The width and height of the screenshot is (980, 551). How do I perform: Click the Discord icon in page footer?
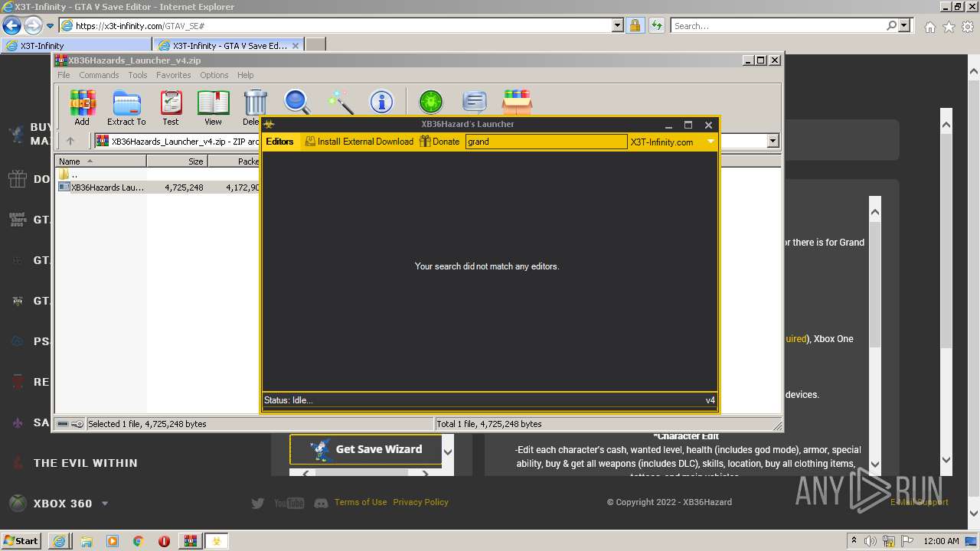pos(321,503)
